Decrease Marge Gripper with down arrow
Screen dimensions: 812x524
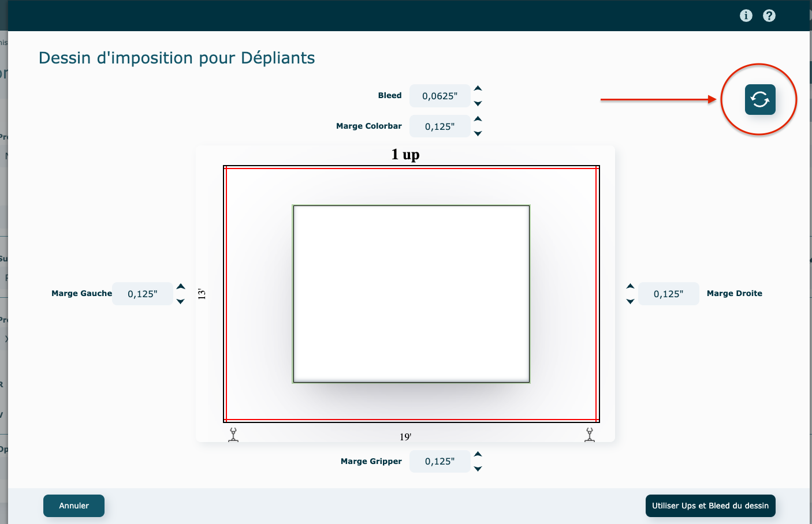(478, 469)
